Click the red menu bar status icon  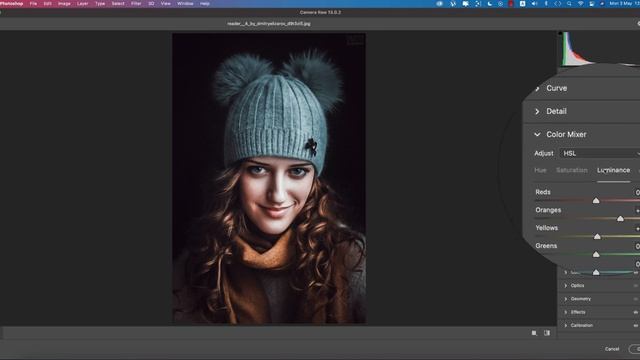[511, 4]
